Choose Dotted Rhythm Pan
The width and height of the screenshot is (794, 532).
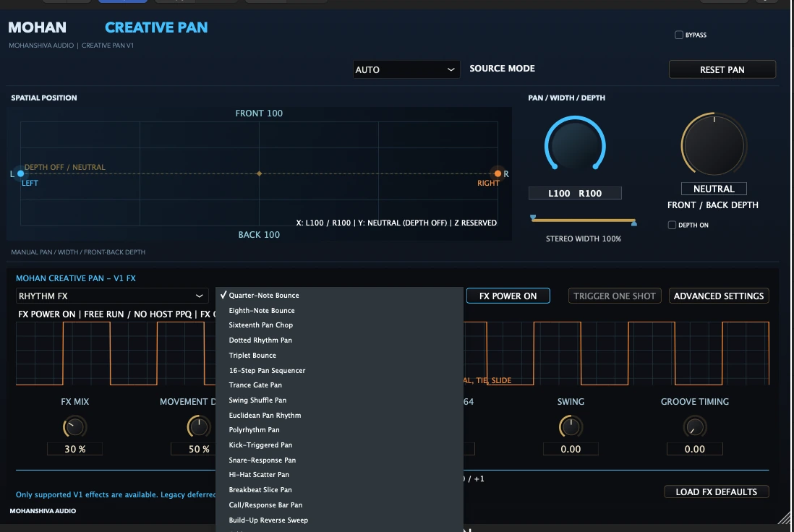click(339, 340)
